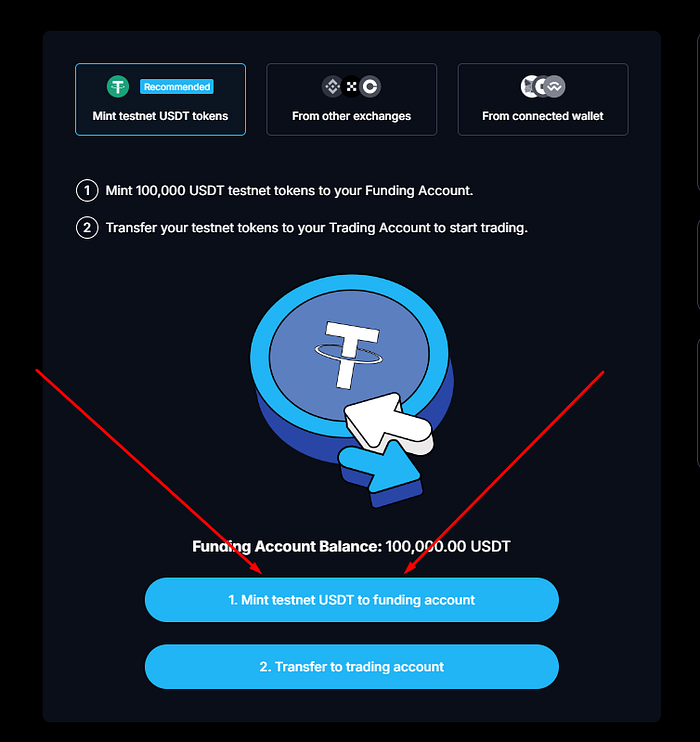Click the Binance exchange icon

[332, 87]
